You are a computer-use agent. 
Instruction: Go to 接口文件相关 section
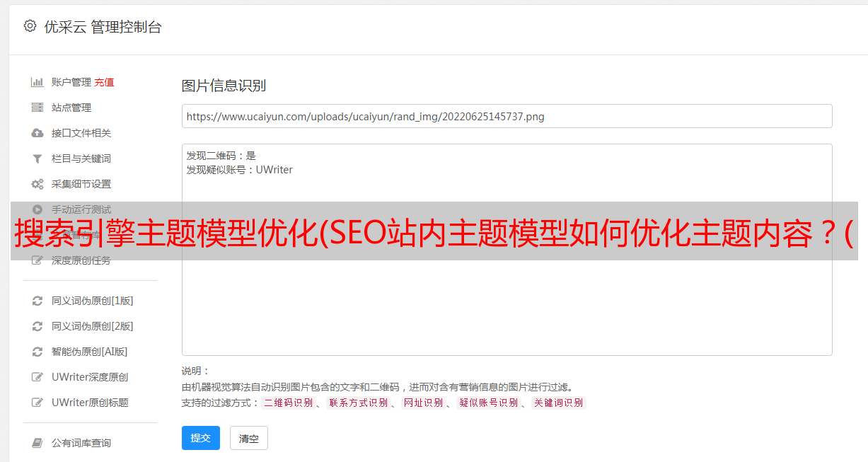(x=81, y=133)
